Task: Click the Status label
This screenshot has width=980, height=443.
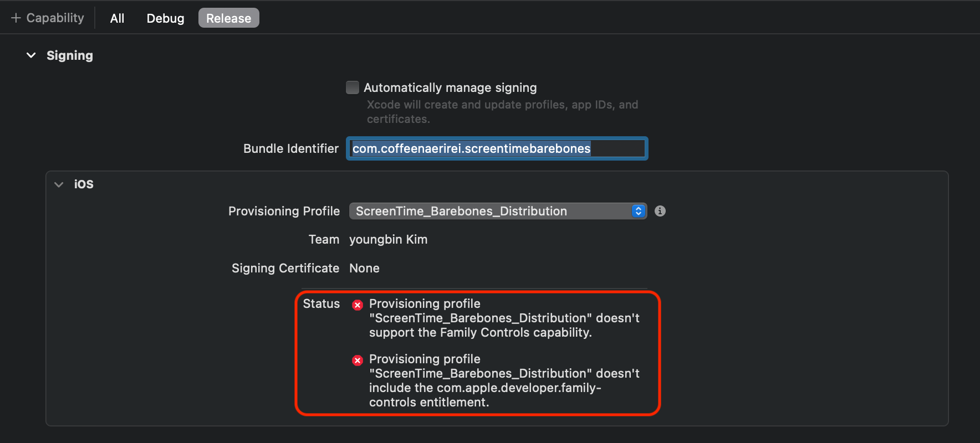Action: (321, 303)
